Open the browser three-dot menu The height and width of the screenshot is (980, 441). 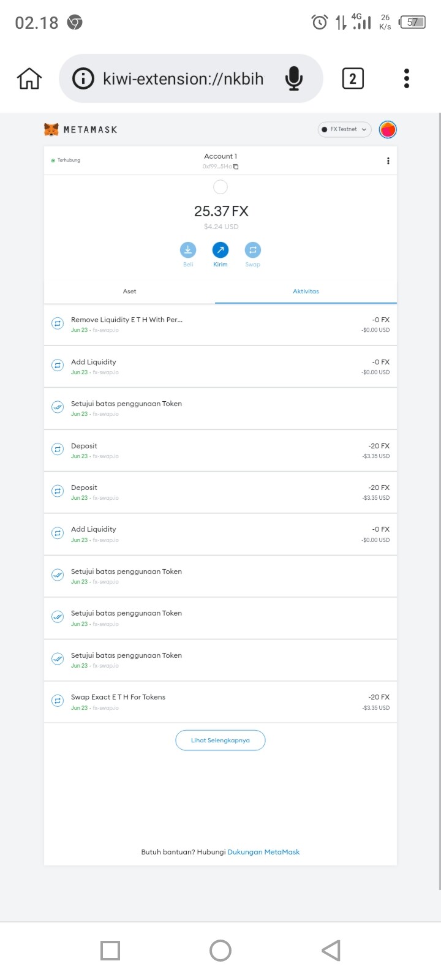(407, 78)
